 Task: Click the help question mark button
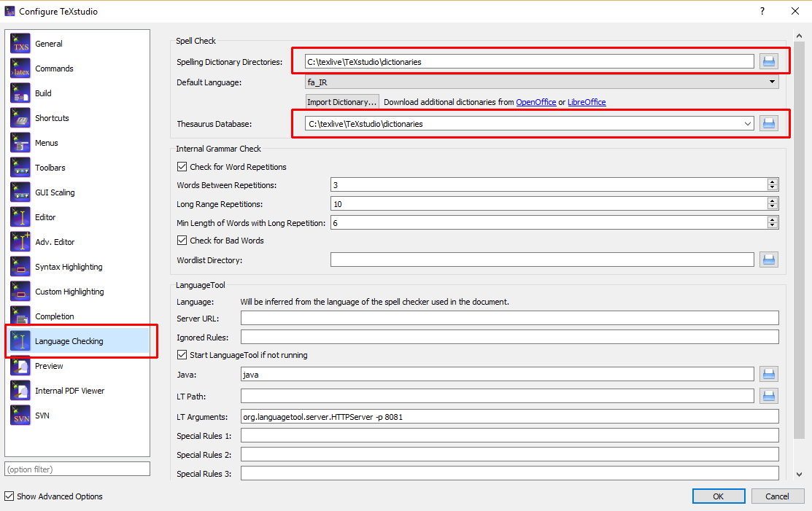[762, 12]
